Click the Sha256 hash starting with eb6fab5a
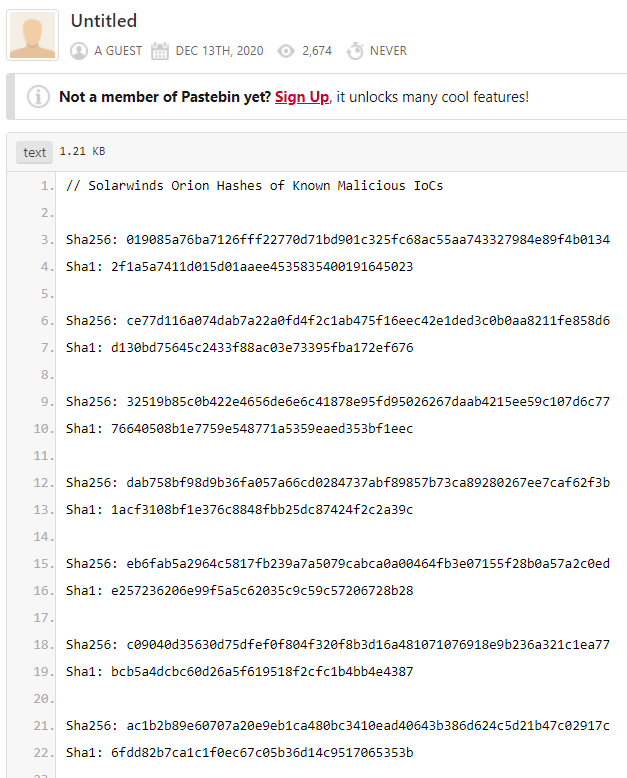This screenshot has height=778, width=627. coord(368,564)
